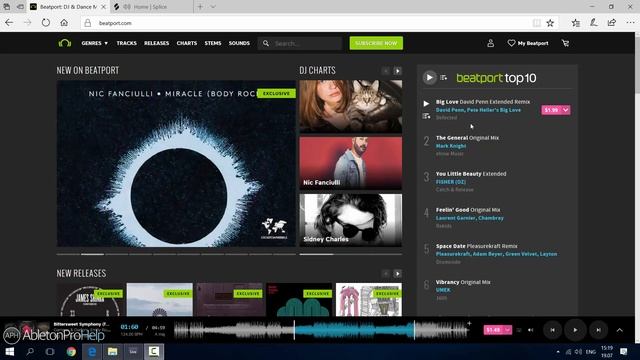Open browser settings and more menu
Screen dimensions: 640x360
click(x=630, y=23)
